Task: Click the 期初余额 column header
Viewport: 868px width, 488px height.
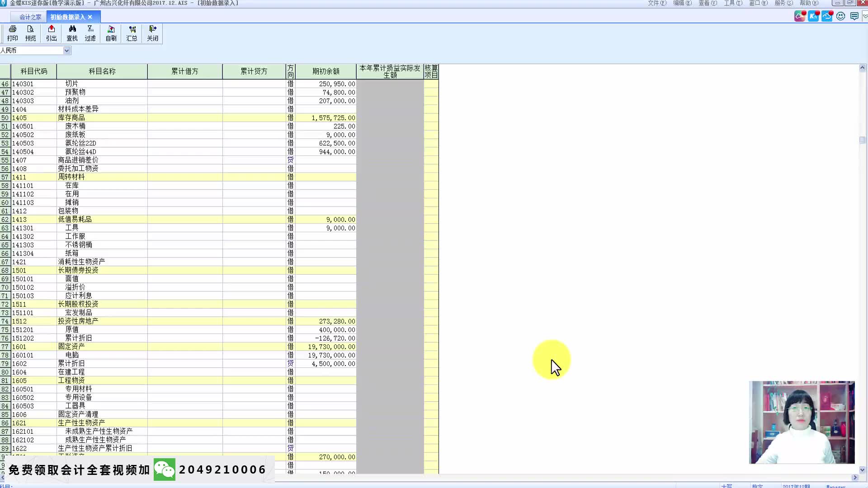Action: (325, 71)
